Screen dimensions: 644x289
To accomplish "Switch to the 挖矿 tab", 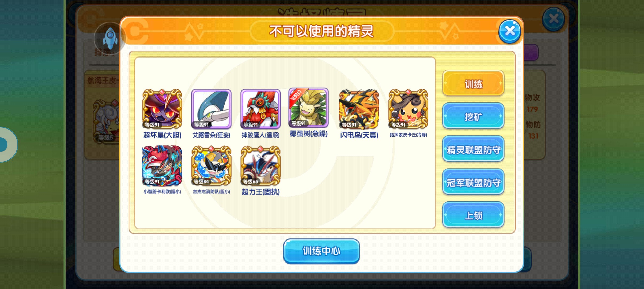I will point(473,116).
